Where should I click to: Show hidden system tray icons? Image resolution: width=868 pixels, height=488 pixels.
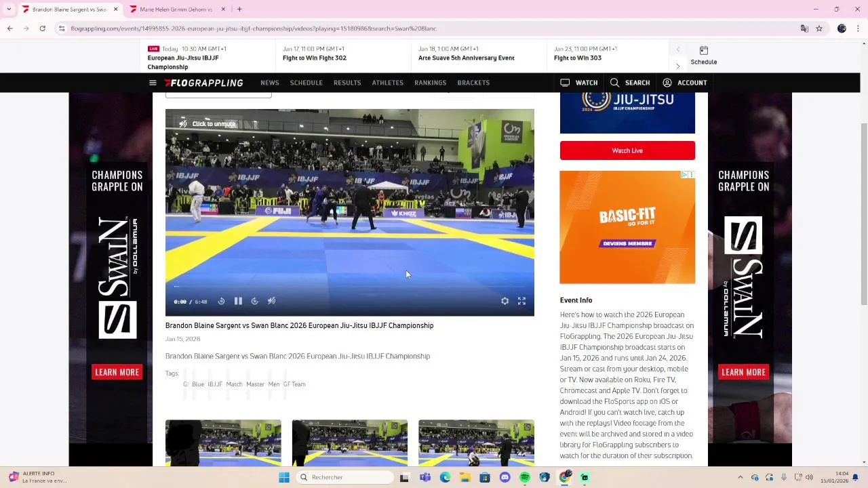point(740,477)
